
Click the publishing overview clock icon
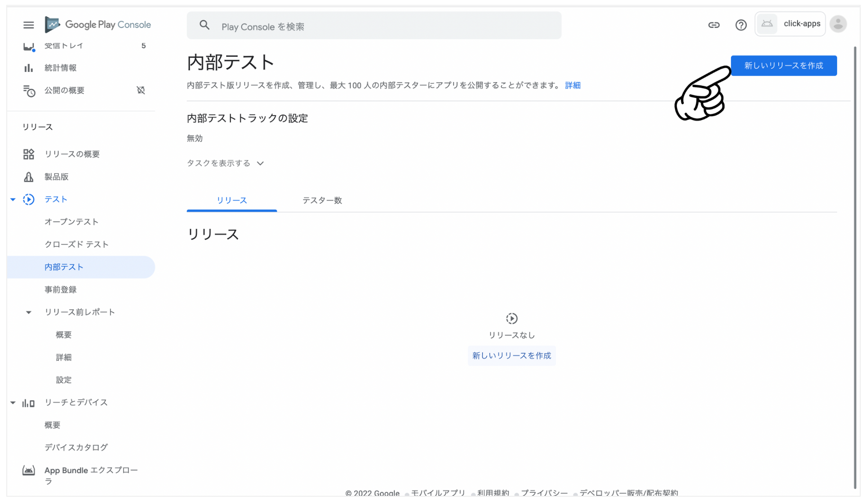tap(29, 91)
